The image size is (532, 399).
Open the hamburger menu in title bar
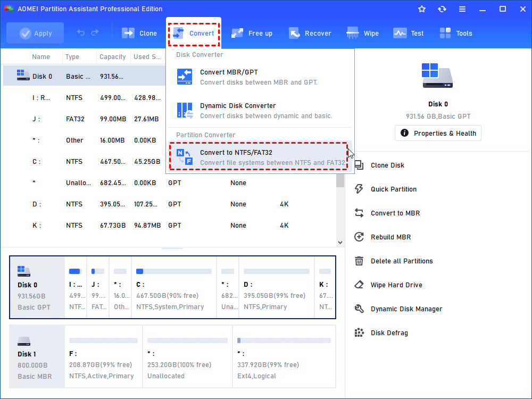pos(462,9)
